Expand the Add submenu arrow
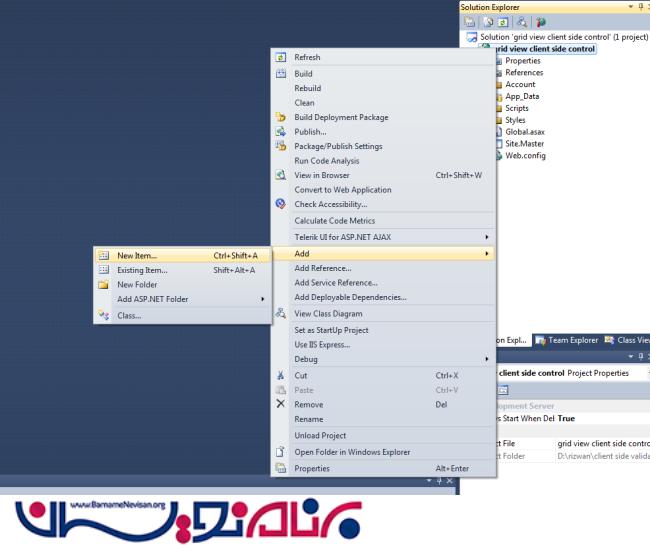 (487, 253)
